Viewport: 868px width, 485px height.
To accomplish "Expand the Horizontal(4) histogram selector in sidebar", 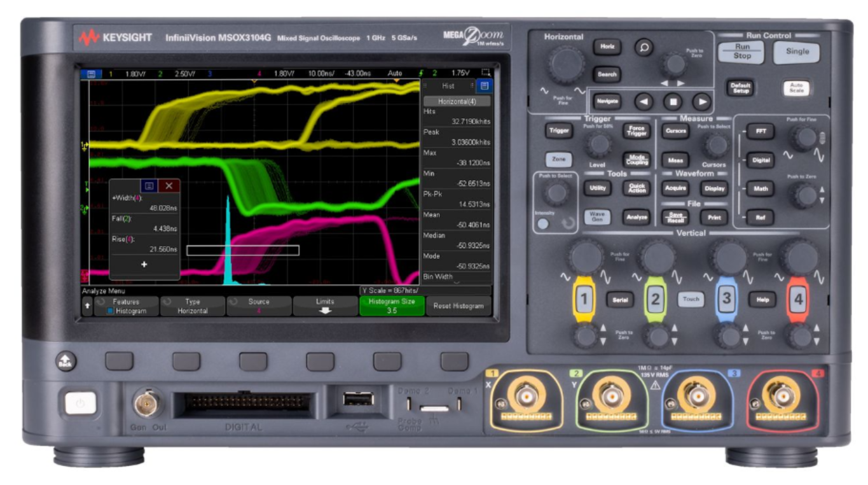I will click(x=456, y=101).
